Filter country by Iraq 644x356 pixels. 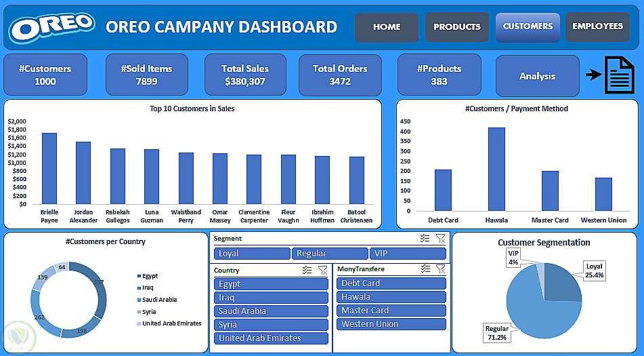pos(271,298)
